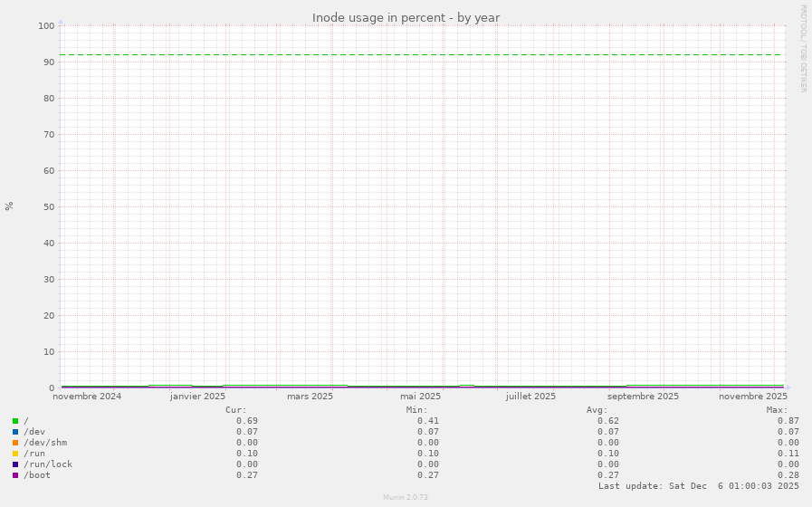Click the 'Last update' timestamp text
This screenshot has width=812, height=507.
pos(699,486)
